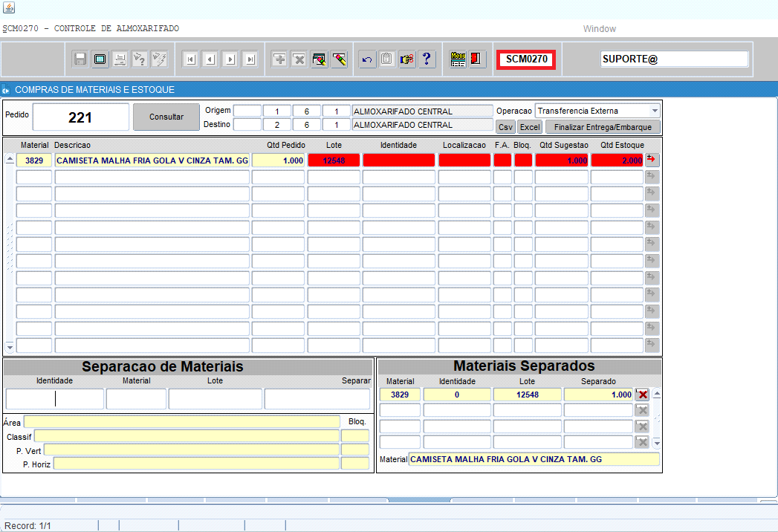Click the Enter Query flashlight question icon
778x532 pixels.
(140, 59)
